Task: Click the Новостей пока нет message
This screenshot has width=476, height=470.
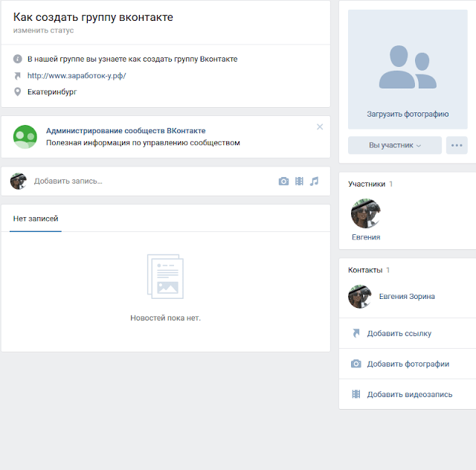Action: tap(165, 318)
